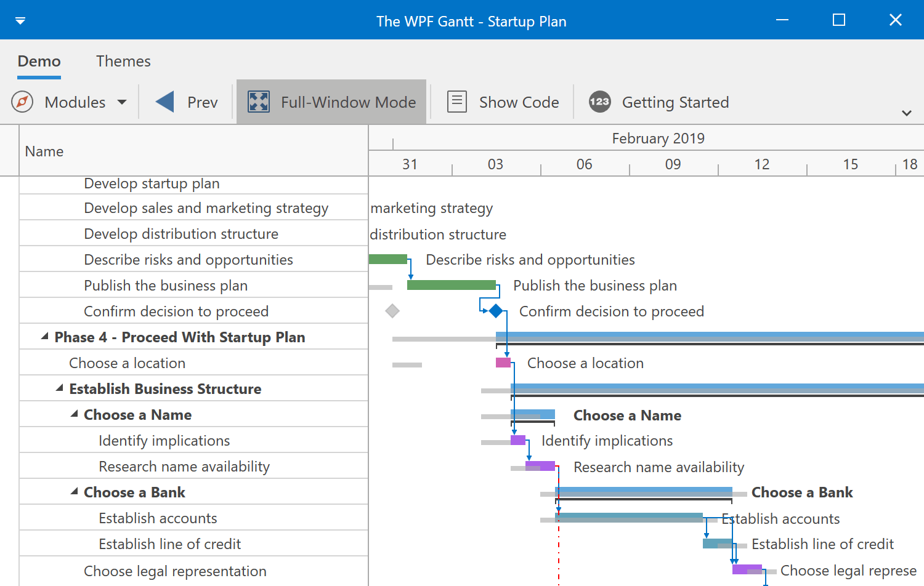This screenshot has width=924, height=586.
Task: Toggle Full-Window Mode off
Action: 331,102
